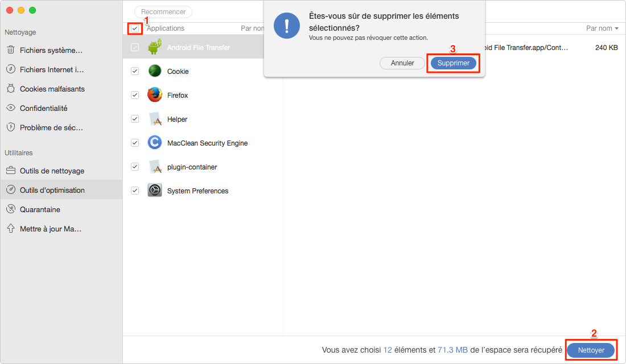Select the Cookie label

(x=178, y=72)
